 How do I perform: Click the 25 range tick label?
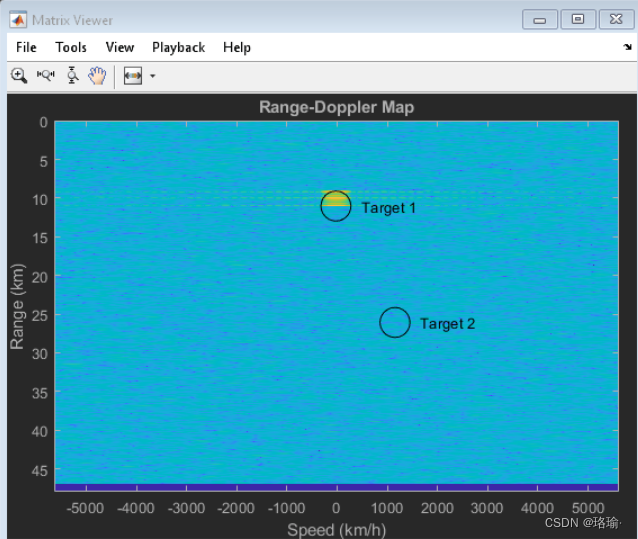[x=40, y=316]
